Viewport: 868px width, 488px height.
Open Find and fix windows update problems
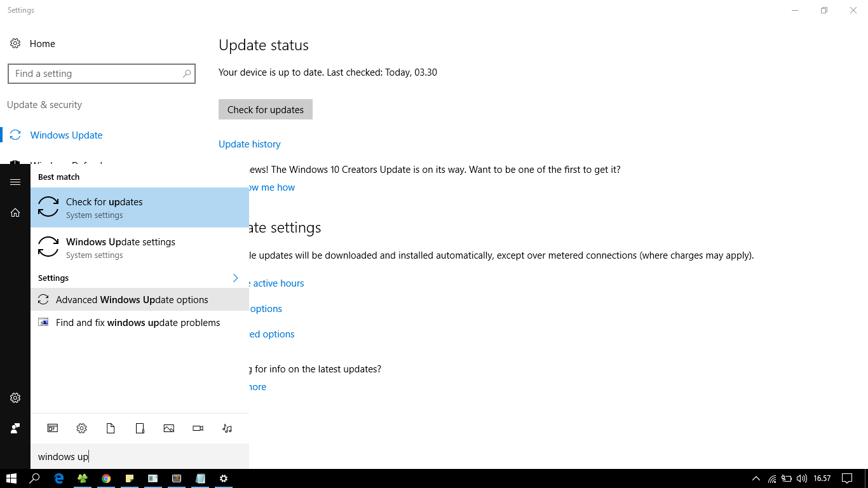click(140, 323)
